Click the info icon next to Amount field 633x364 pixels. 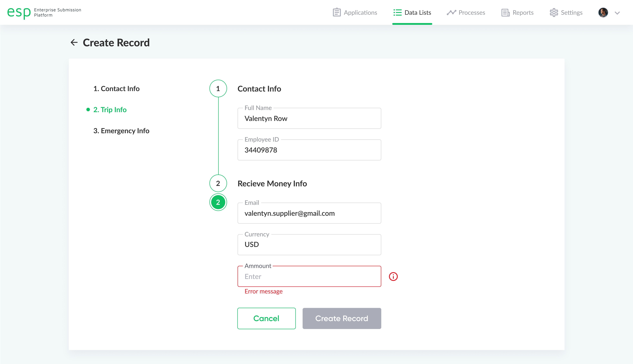(393, 276)
